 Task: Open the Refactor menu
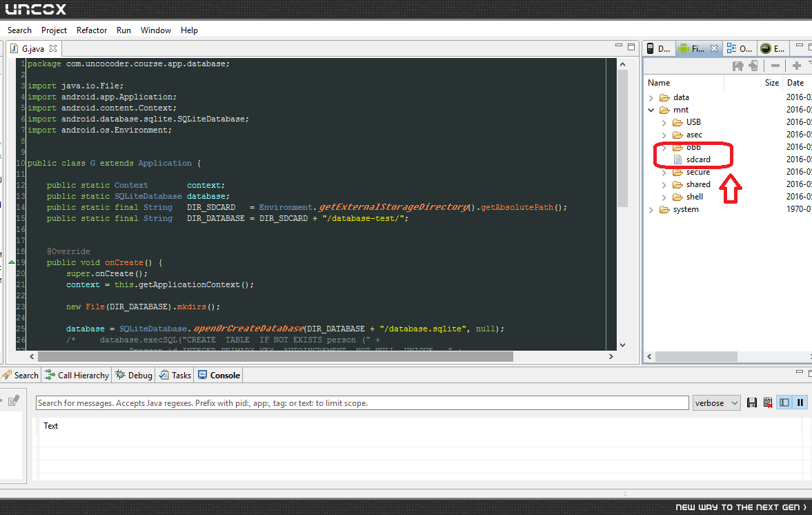(x=92, y=30)
